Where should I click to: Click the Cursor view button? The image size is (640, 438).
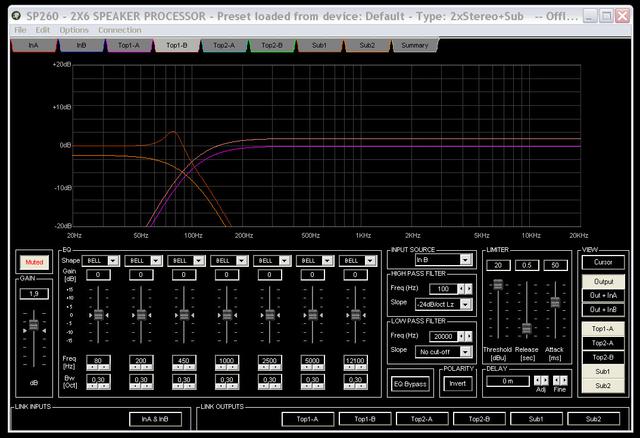click(602, 262)
